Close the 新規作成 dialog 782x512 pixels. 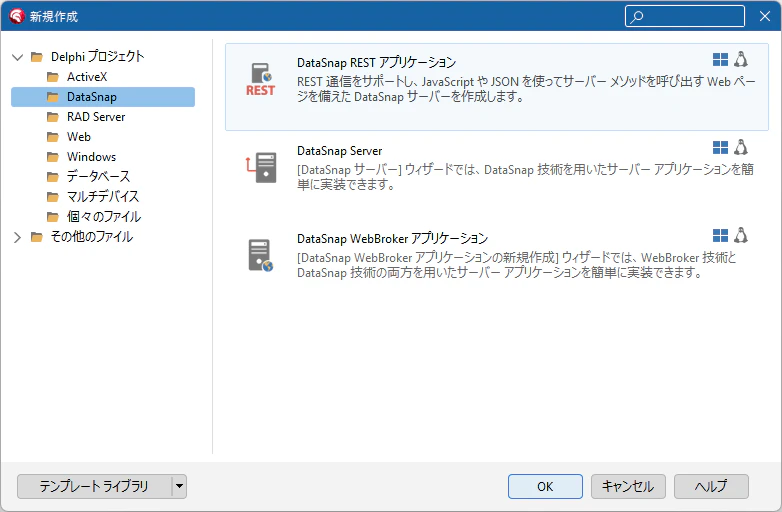pyautogui.click(x=765, y=16)
